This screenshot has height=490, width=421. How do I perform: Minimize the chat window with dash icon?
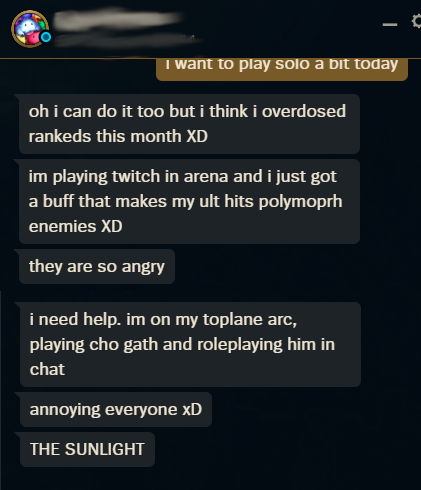click(390, 24)
